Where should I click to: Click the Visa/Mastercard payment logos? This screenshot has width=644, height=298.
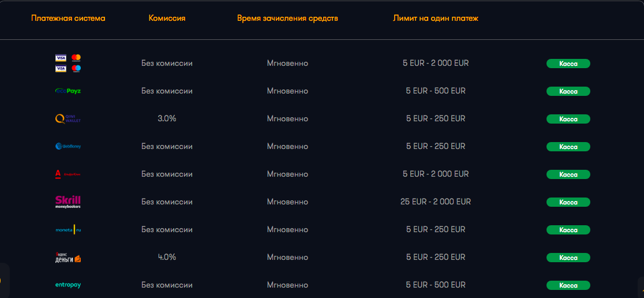68,63
